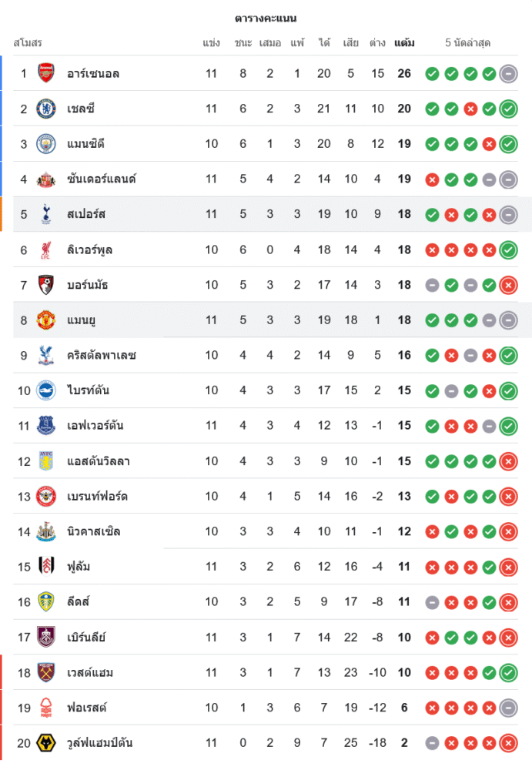
Task: Click the Chelsea club crest icon
Action: 46,109
